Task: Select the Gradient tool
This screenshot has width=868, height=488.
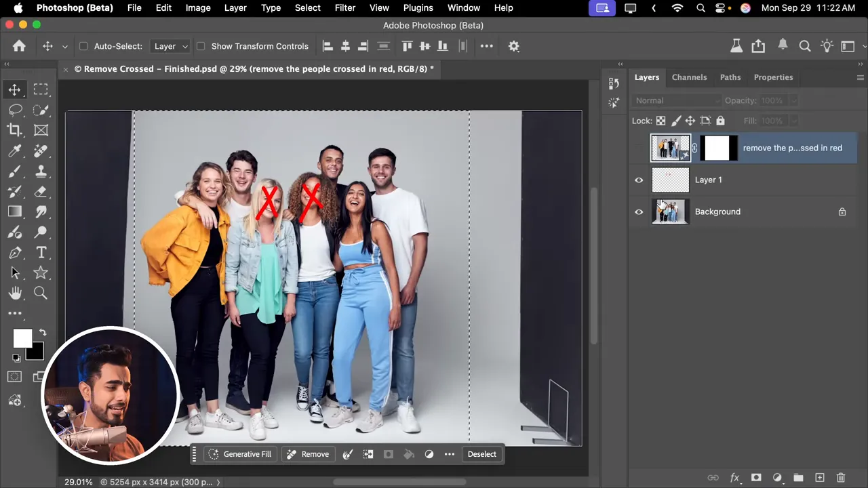Action: point(15,211)
